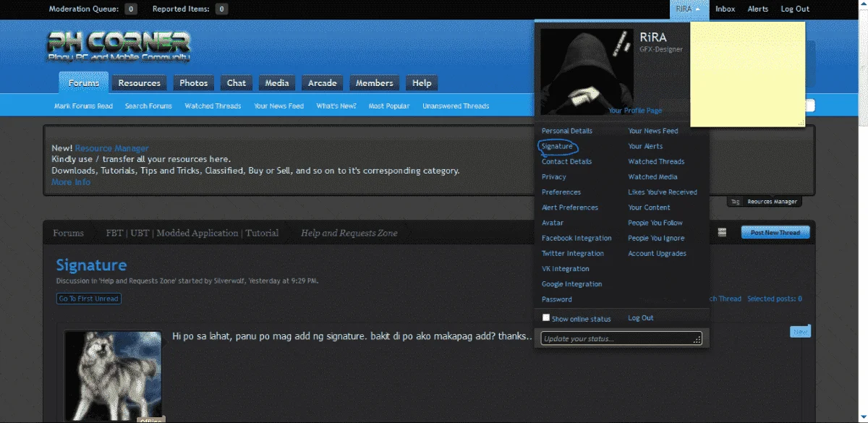Open the Arcade tab
Screen dimensions: 868x423
click(x=323, y=83)
